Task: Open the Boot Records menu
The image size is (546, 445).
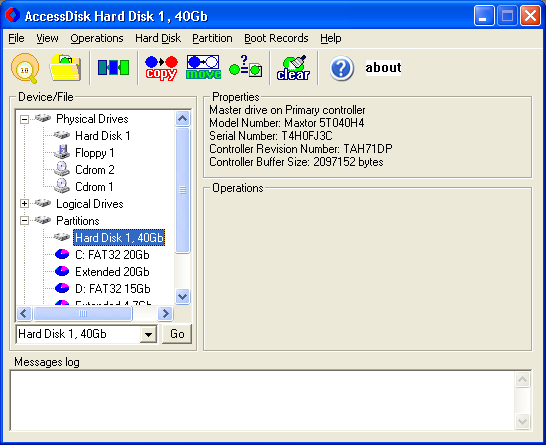Action: [x=276, y=38]
